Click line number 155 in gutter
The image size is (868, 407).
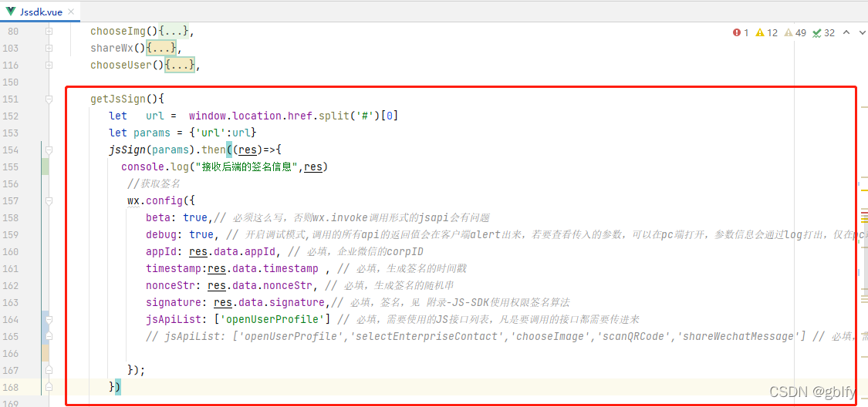[x=9, y=167]
